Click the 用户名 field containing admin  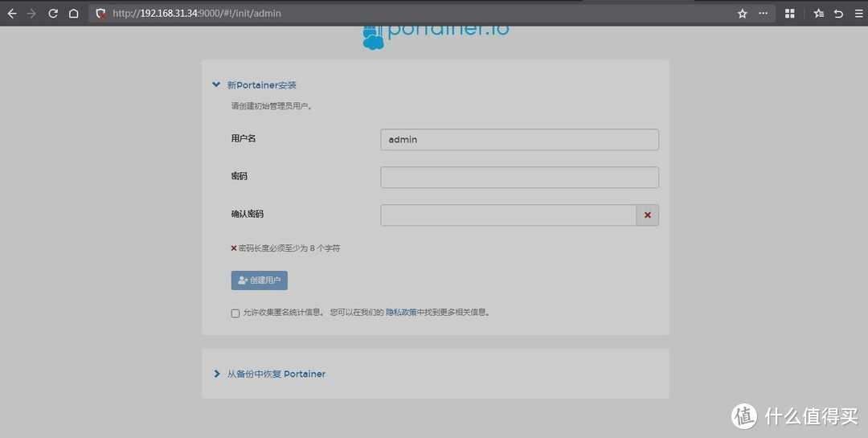519,140
